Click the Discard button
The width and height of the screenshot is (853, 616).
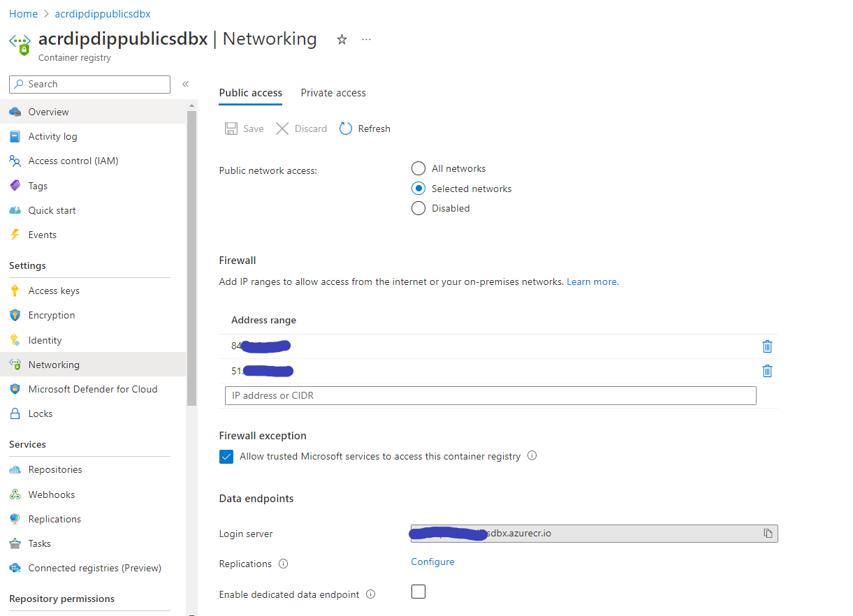(x=302, y=129)
